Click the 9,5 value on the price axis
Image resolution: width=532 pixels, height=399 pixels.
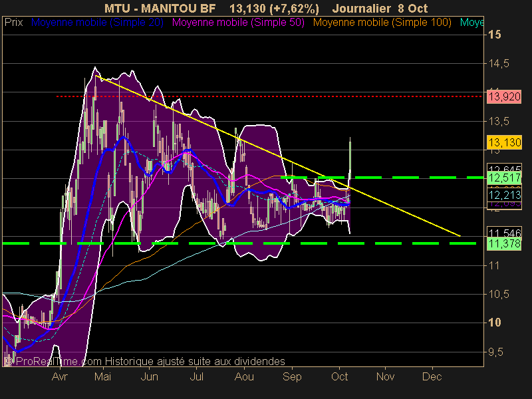(x=495, y=352)
